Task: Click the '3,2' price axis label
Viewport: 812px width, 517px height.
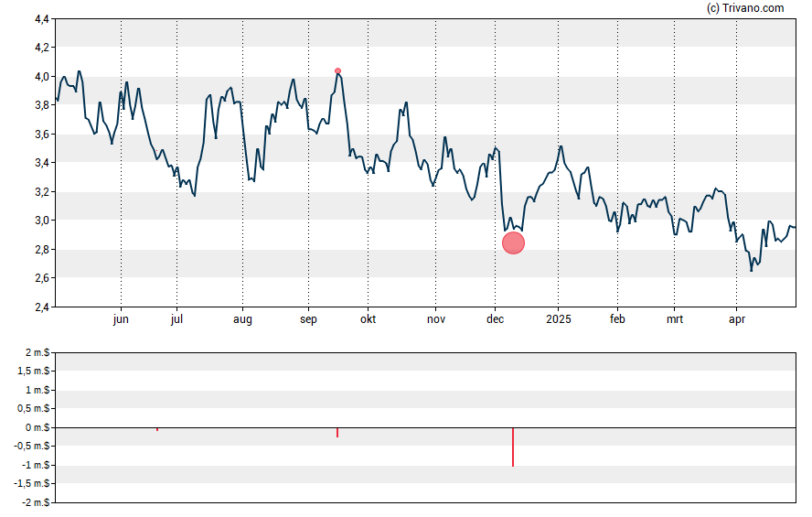Action: tap(42, 191)
